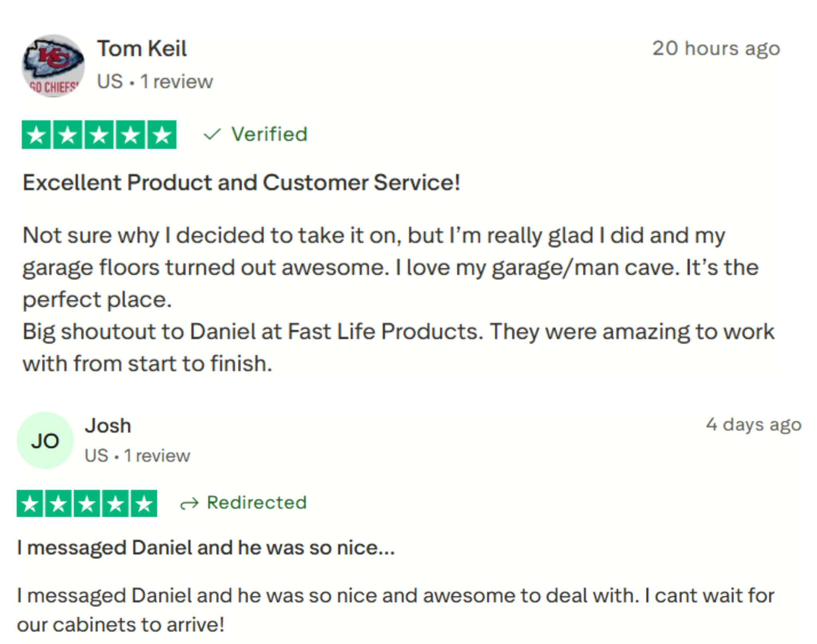The width and height of the screenshot is (817, 644).
Task: Click Josh's green JO avatar circle
Action: point(45,441)
